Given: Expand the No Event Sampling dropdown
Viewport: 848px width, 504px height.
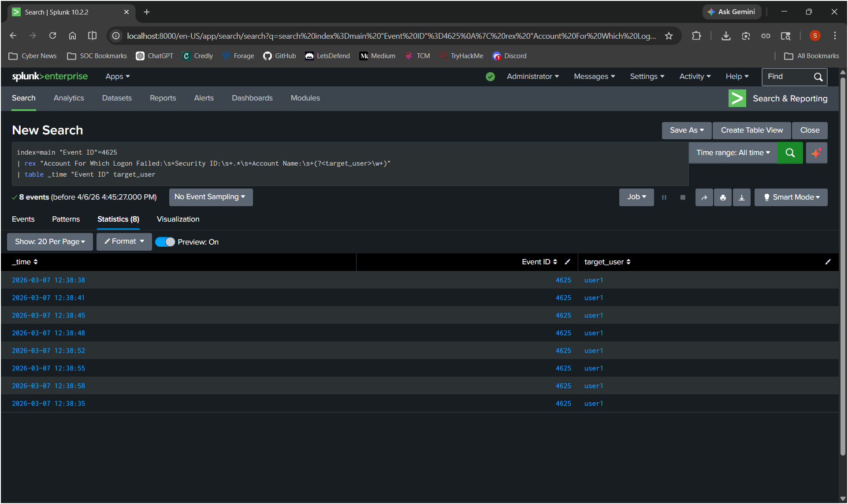Looking at the screenshot, I should 211,197.
